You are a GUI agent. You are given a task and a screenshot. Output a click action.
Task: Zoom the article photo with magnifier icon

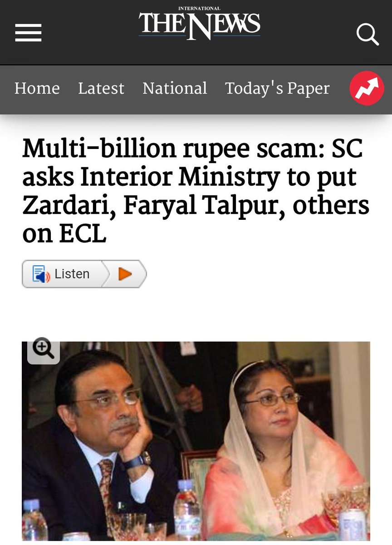[x=44, y=350]
